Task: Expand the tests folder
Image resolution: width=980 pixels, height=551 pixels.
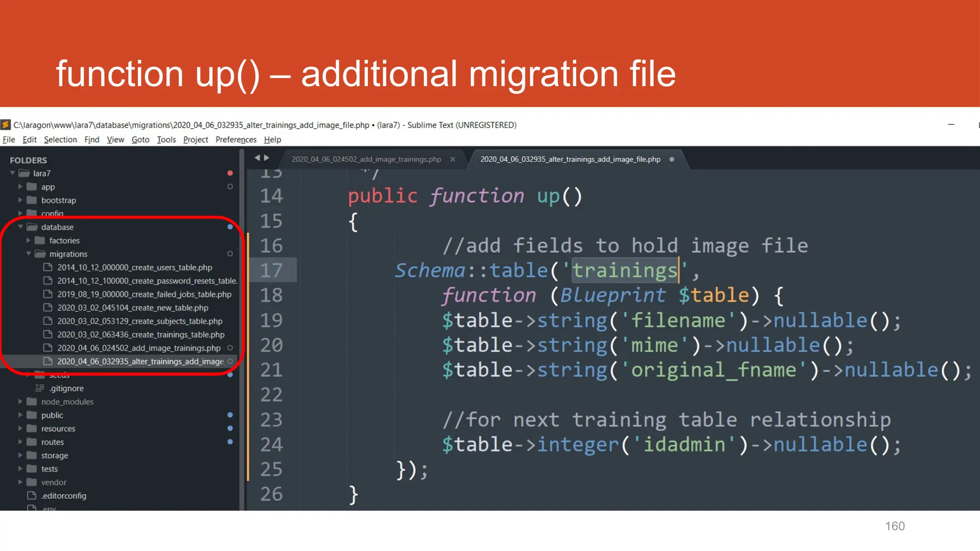Action: coord(20,468)
